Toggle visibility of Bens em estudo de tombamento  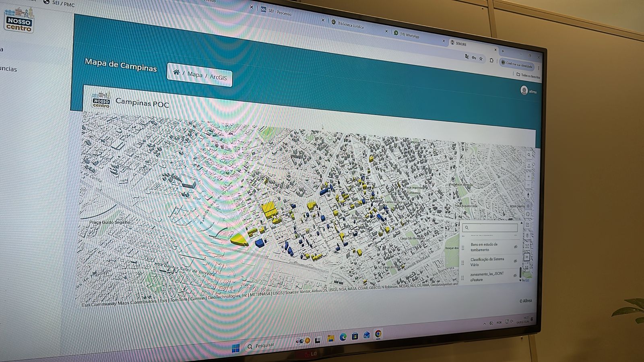[516, 247]
